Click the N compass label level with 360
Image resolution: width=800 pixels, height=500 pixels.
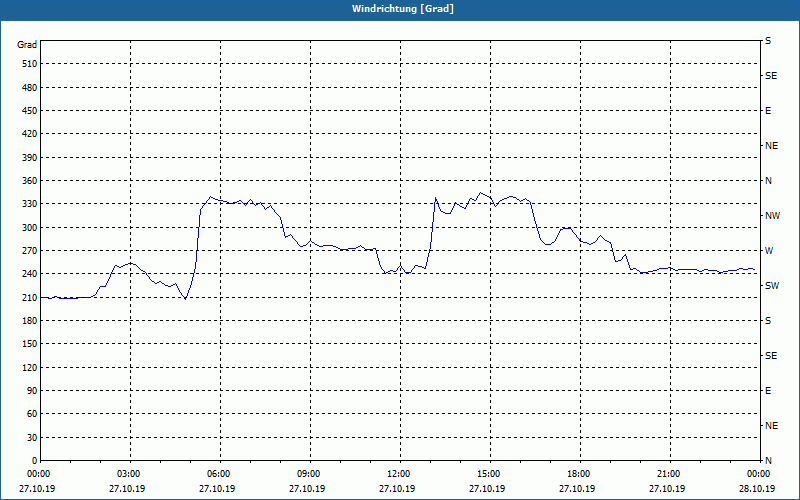[x=768, y=181]
